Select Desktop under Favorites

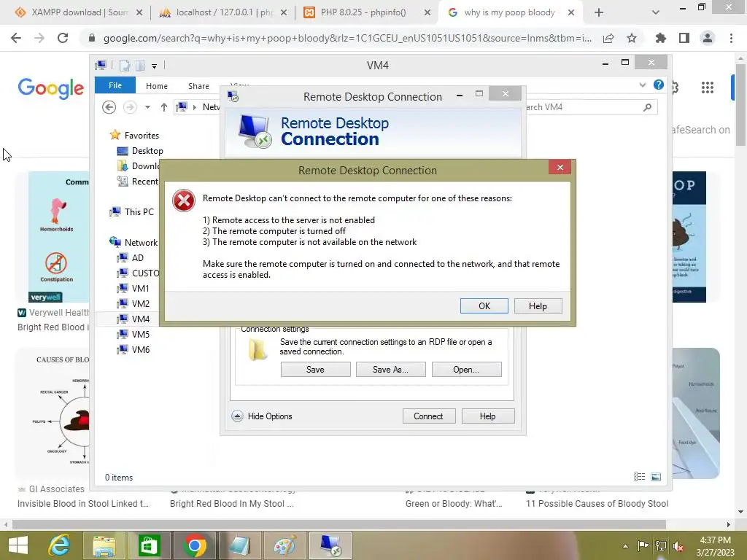(x=140, y=151)
